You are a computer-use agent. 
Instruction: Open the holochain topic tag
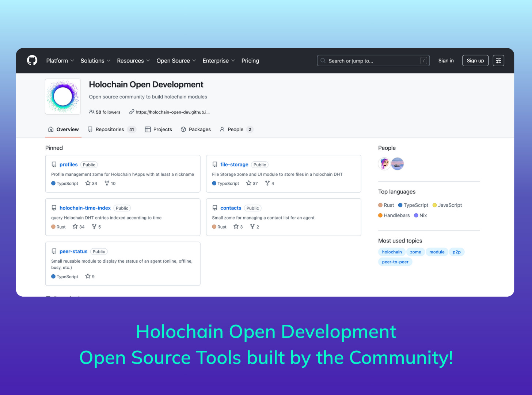click(x=392, y=252)
